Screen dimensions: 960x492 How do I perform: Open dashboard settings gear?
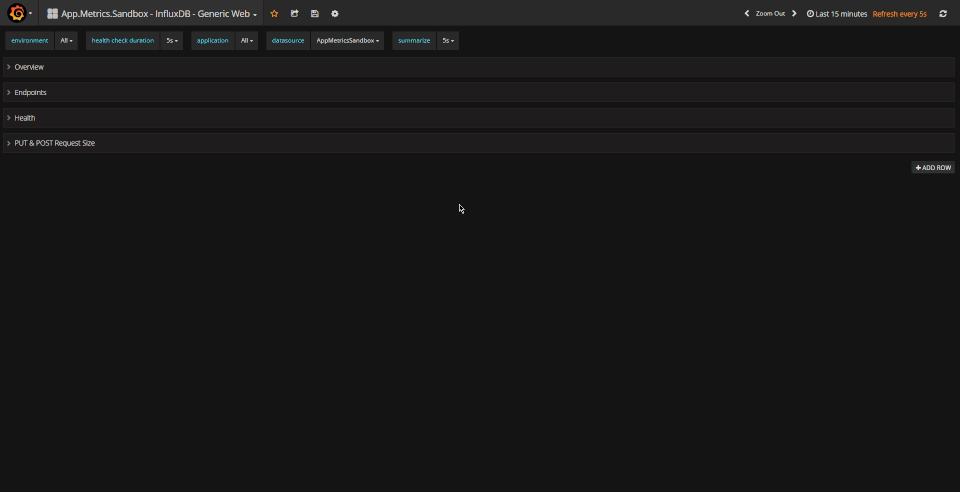(x=335, y=13)
